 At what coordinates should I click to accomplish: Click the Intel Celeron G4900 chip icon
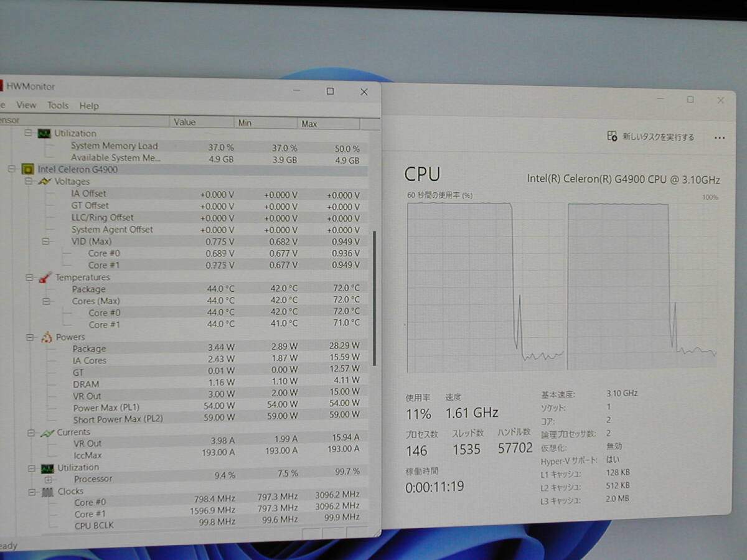pyautogui.click(x=27, y=169)
